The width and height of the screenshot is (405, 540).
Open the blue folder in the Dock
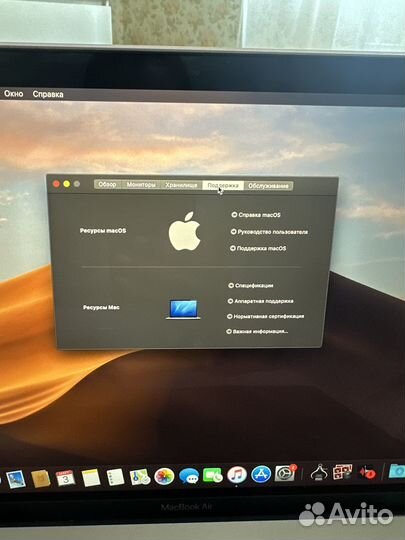pyautogui.click(x=397, y=471)
